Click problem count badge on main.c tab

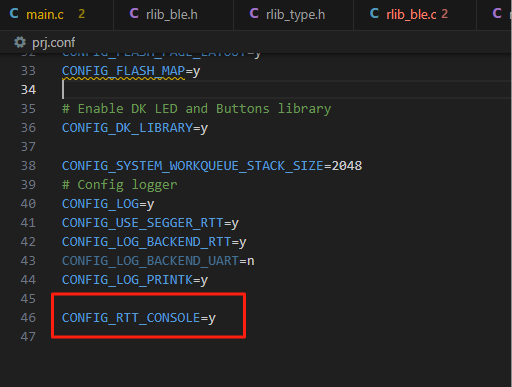[82, 14]
